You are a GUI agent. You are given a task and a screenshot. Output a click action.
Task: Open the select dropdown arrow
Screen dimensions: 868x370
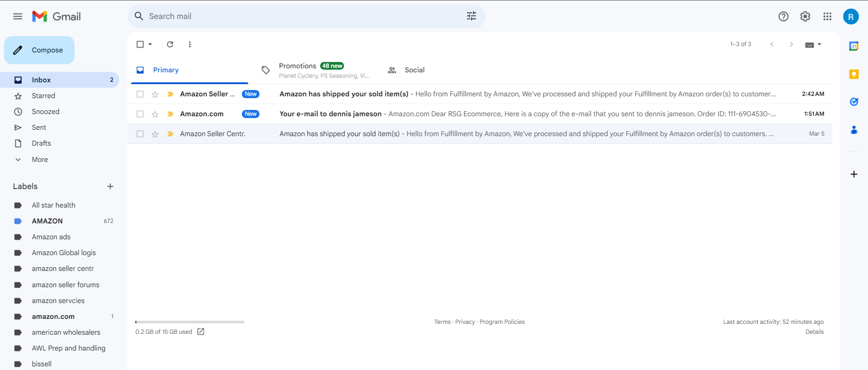pos(150,44)
